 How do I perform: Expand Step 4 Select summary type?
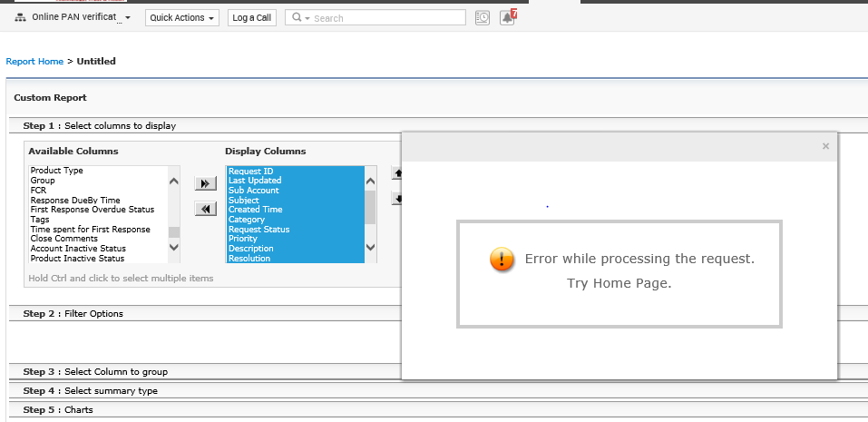(90, 391)
